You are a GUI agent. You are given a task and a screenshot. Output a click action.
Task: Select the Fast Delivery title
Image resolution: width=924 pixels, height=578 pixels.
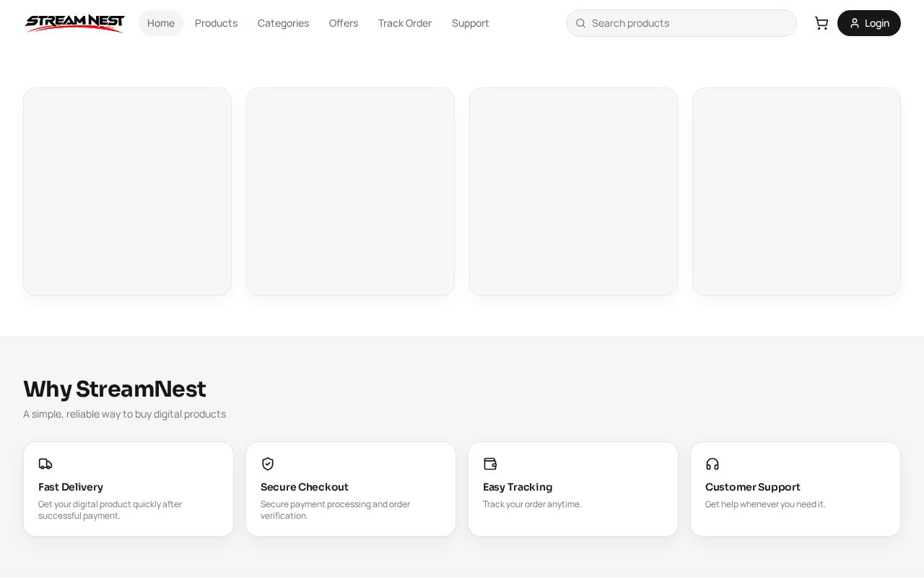[71, 487]
